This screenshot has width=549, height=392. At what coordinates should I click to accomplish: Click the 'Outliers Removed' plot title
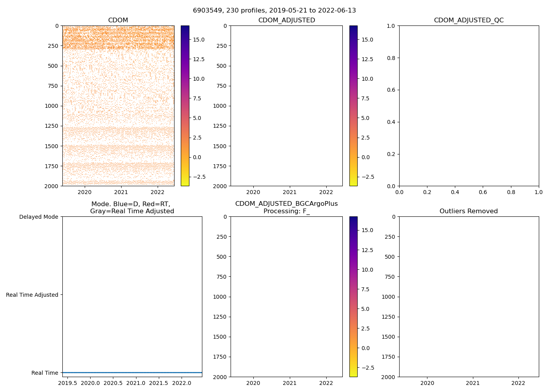tap(469, 211)
